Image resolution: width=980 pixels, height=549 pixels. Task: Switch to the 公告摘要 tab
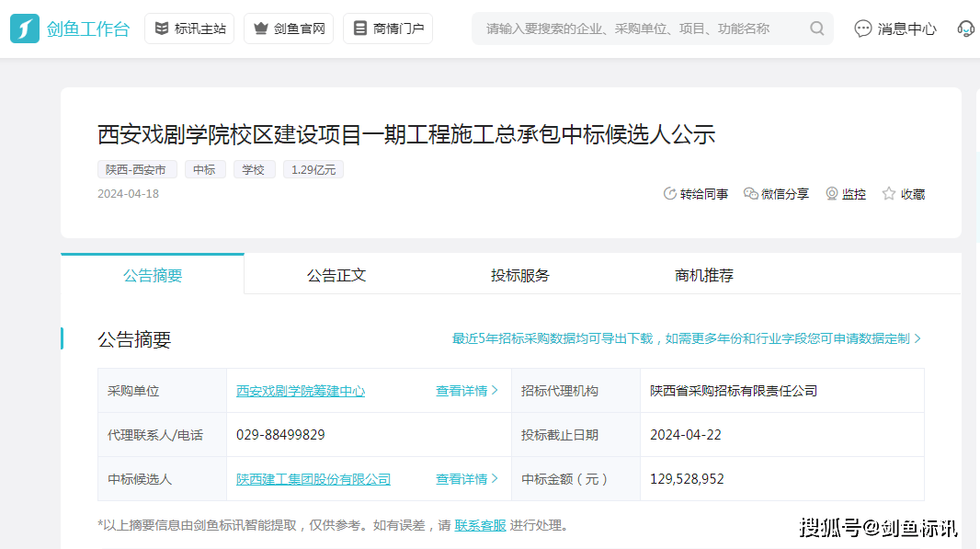pyautogui.click(x=153, y=274)
